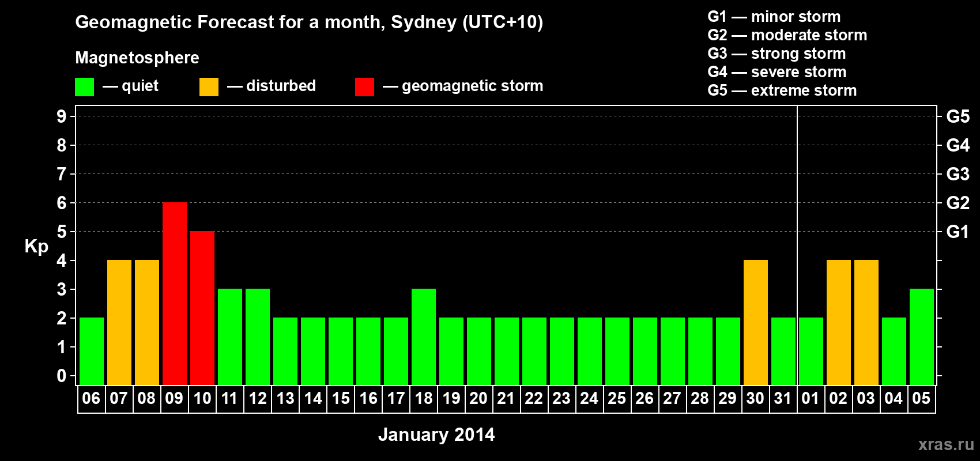
Task: Click the G1 label on right axis
Action: [958, 232]
